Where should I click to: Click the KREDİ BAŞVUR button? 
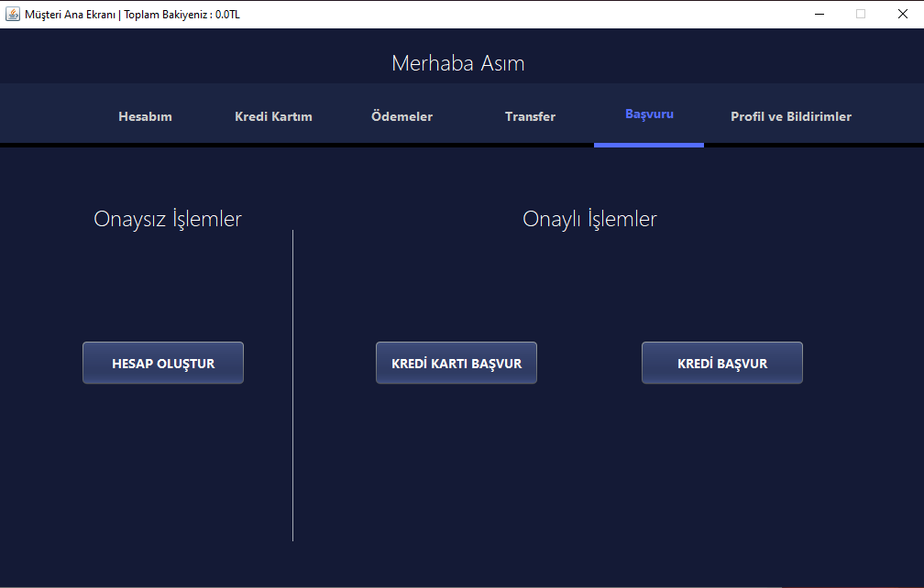722,364
